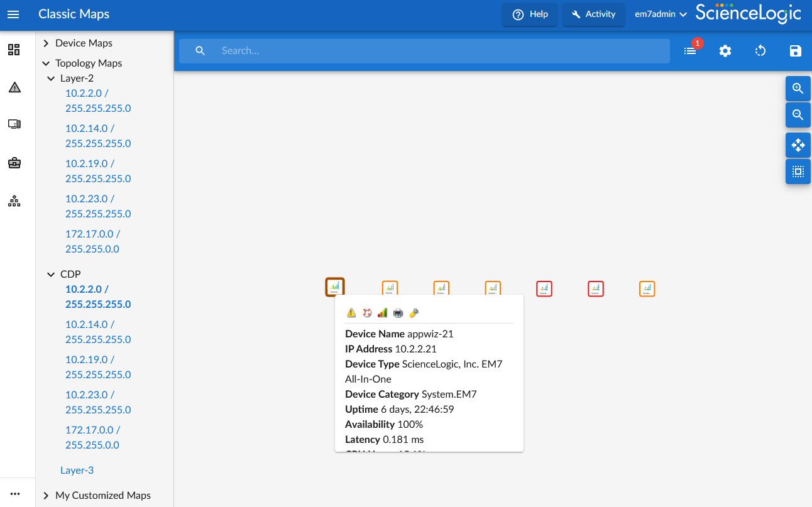
Task: Open the Devices icon in sidebar
Action: pyautogui.click(x=14, y=124)
